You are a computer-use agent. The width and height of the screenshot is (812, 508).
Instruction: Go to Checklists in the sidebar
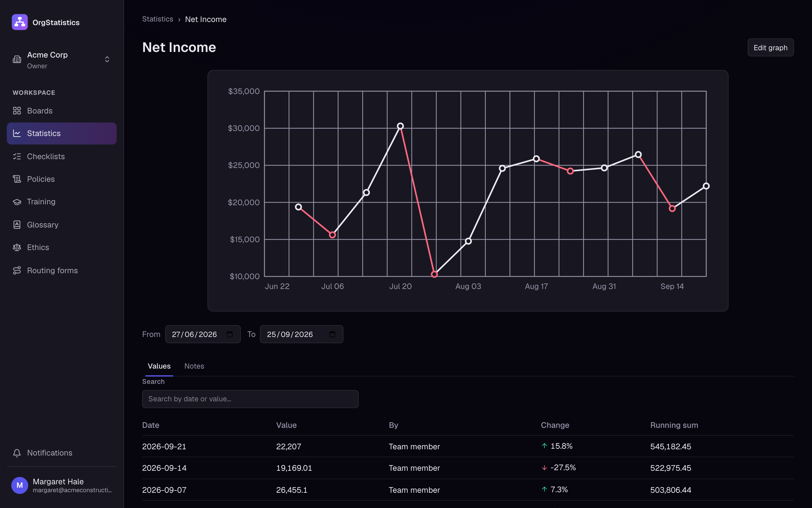click(62, 156)
